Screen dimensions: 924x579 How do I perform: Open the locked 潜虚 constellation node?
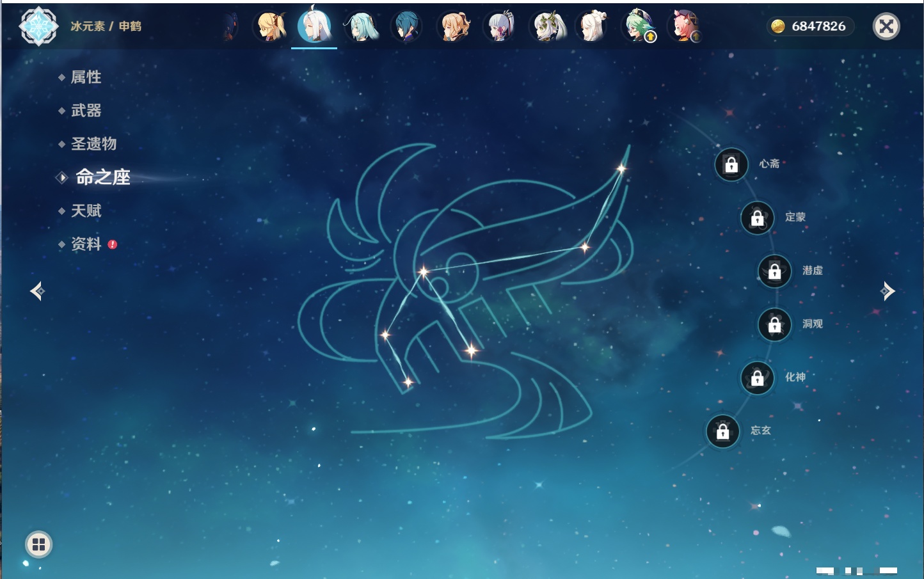(775, 271)
